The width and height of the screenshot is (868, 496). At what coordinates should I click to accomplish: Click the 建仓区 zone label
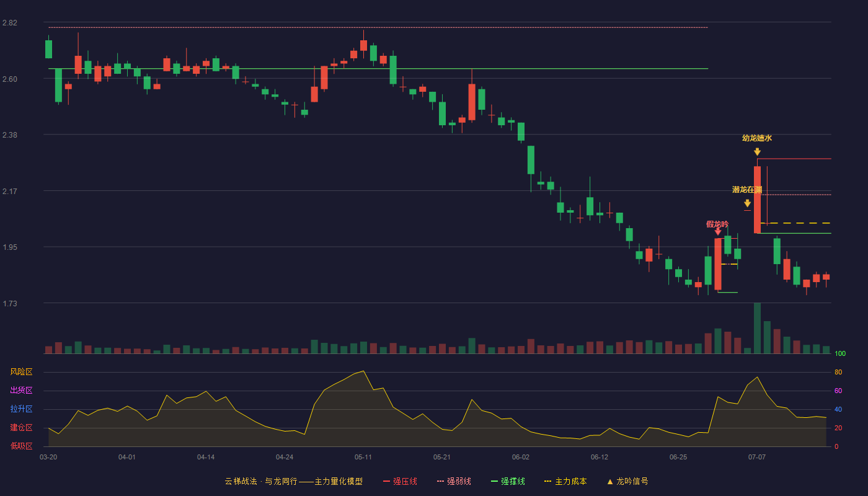(21, 428)
